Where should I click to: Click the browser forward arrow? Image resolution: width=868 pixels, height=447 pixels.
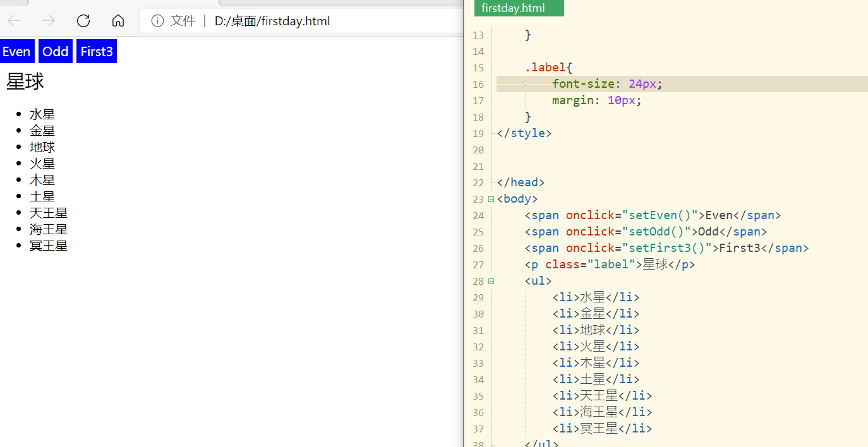coord(49,21)
